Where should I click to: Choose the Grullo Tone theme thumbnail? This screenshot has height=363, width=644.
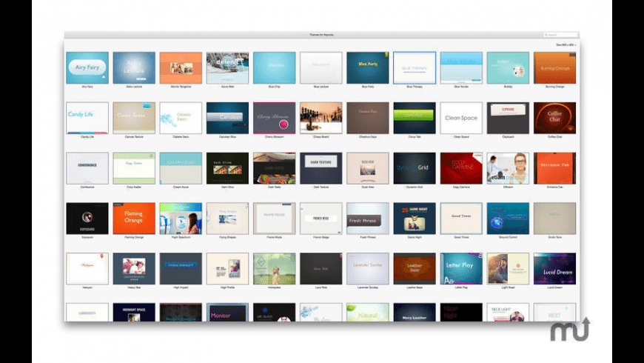click(554, 219)
